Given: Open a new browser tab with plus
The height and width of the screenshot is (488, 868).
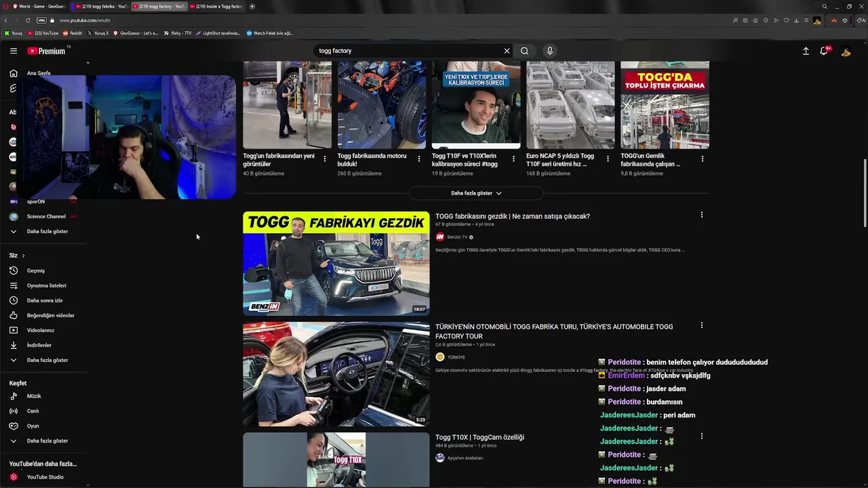Looking at the screenshot, I should tap(252, 6).
